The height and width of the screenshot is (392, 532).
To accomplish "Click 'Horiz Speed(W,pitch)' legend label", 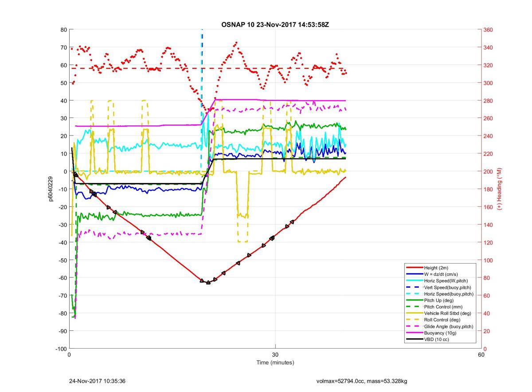I will (446, 281).
